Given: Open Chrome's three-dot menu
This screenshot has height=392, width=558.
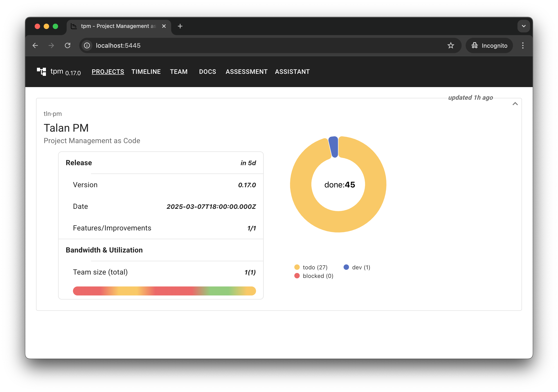Looking at the screenshot, I should 522,45.
